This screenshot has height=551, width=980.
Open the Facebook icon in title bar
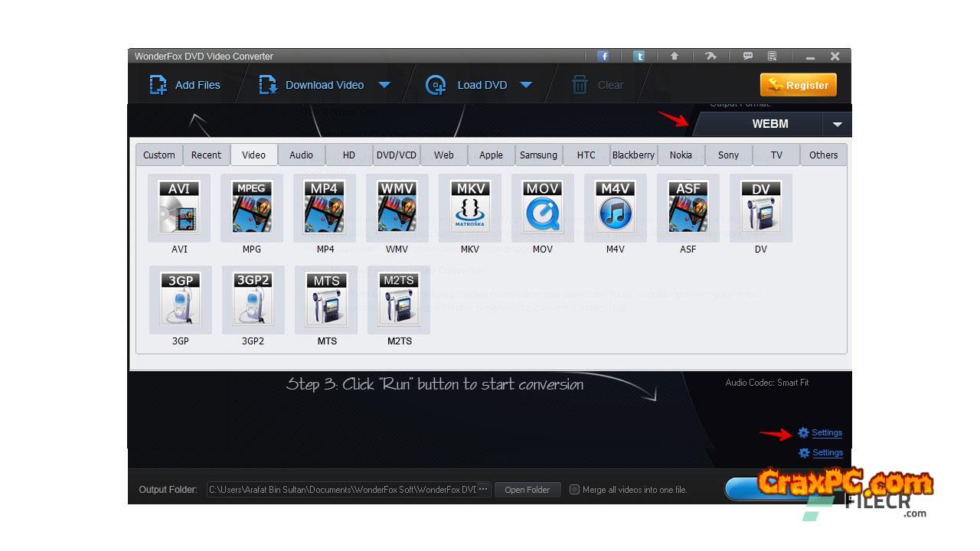tap(603, 56)
